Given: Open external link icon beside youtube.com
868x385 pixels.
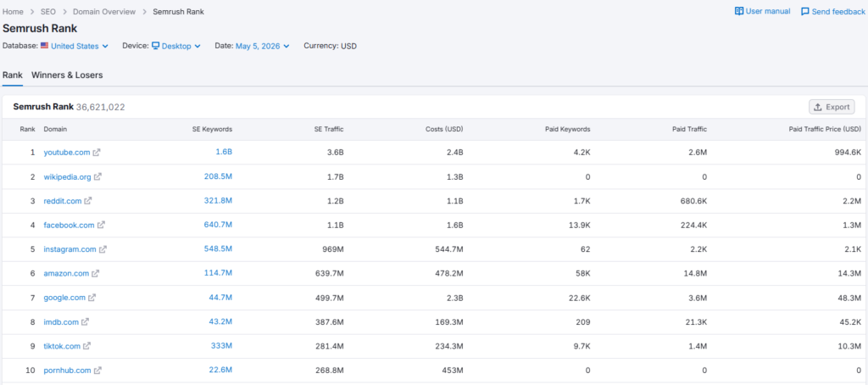Looking at the screenshot, I should [x=97, y=153].
